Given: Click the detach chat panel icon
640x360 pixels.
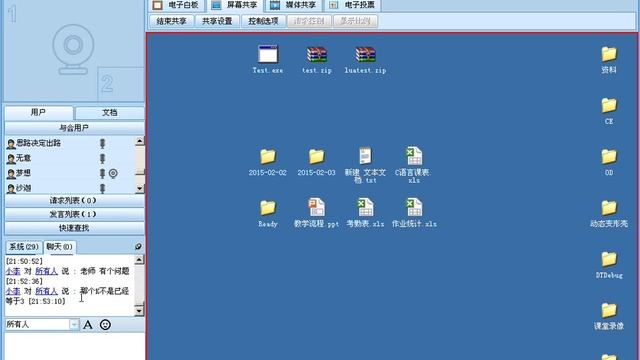Looking at the screenshot, I should pyautogui.click(x=138, y=247).
